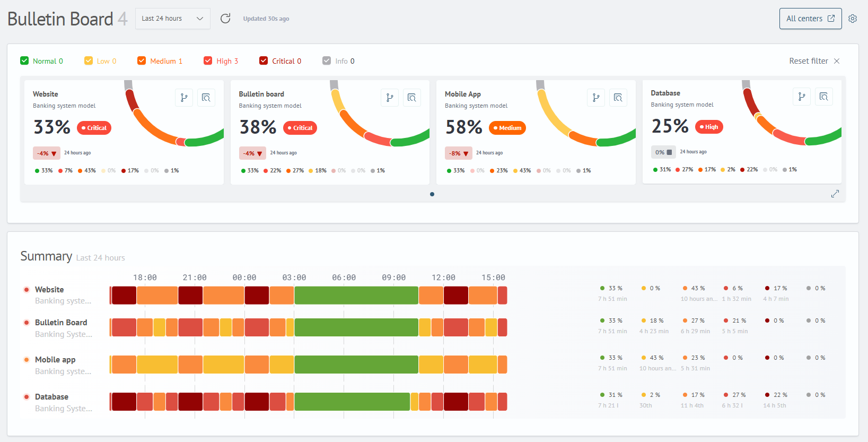Open the Mobile App card branch icon
Screen dimensions: 868x442
596,98
